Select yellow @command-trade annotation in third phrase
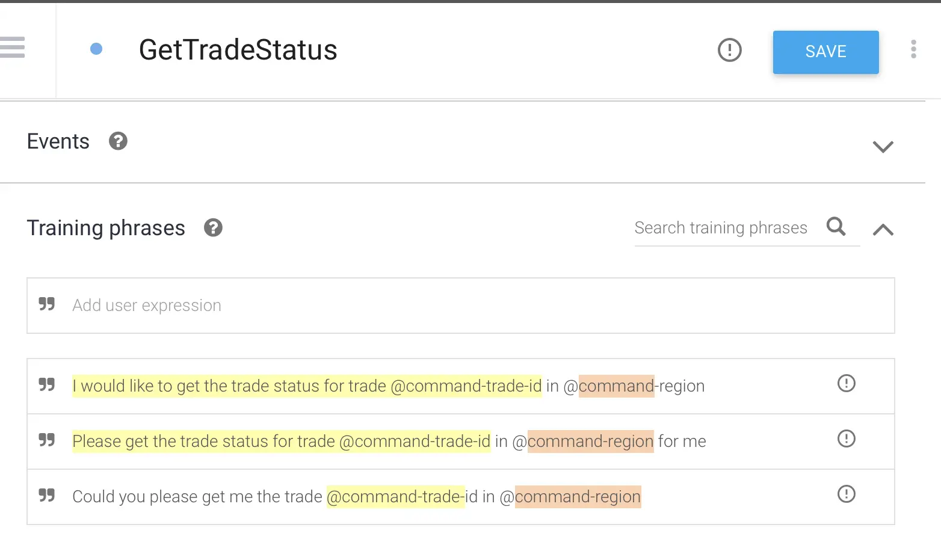 [x=395, y=497]
